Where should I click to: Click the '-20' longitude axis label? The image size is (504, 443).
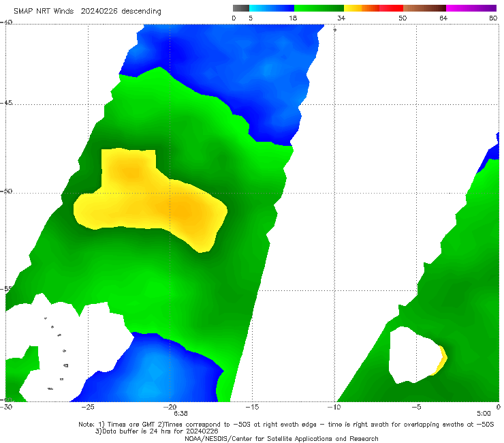tap(170, 407)
